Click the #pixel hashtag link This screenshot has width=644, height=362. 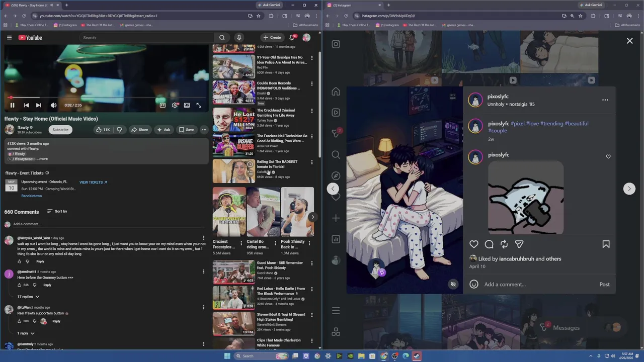(517, 124)
